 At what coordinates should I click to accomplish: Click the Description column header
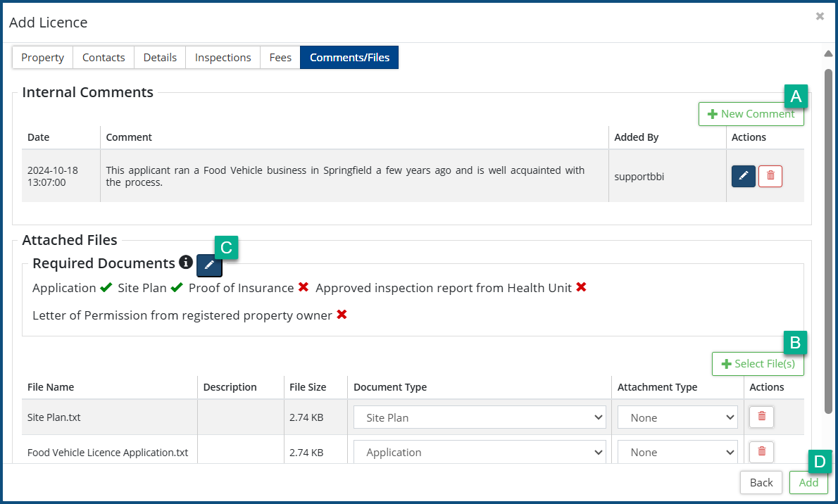pyautogui.click(x=230, y=387)
